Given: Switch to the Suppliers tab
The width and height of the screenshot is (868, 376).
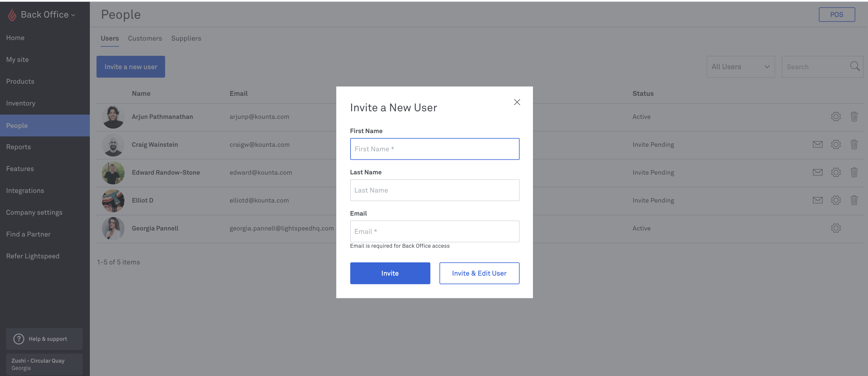Looking at the screenshot, I should pos(186,39).
